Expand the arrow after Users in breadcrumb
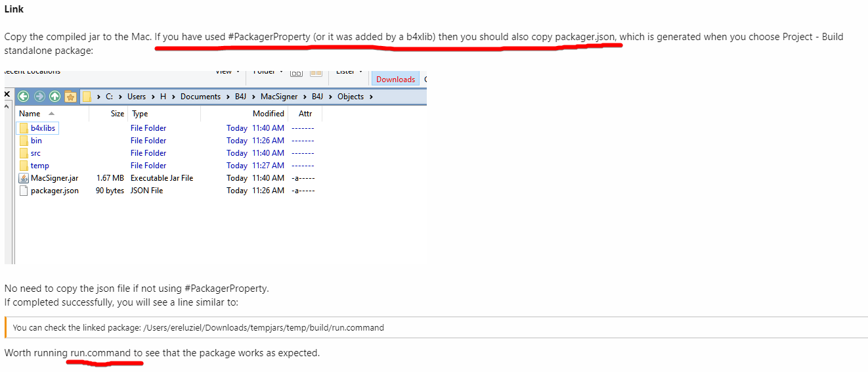The image size is (868, 372). (x=152, y=97)
